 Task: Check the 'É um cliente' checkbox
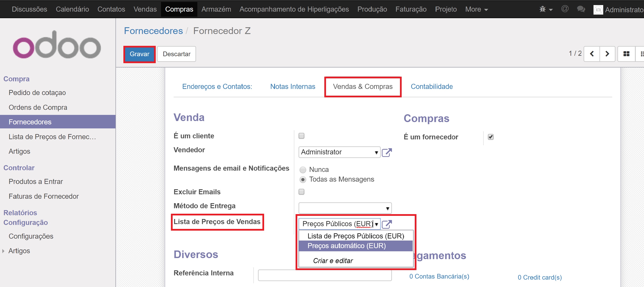tap(302, 136)
